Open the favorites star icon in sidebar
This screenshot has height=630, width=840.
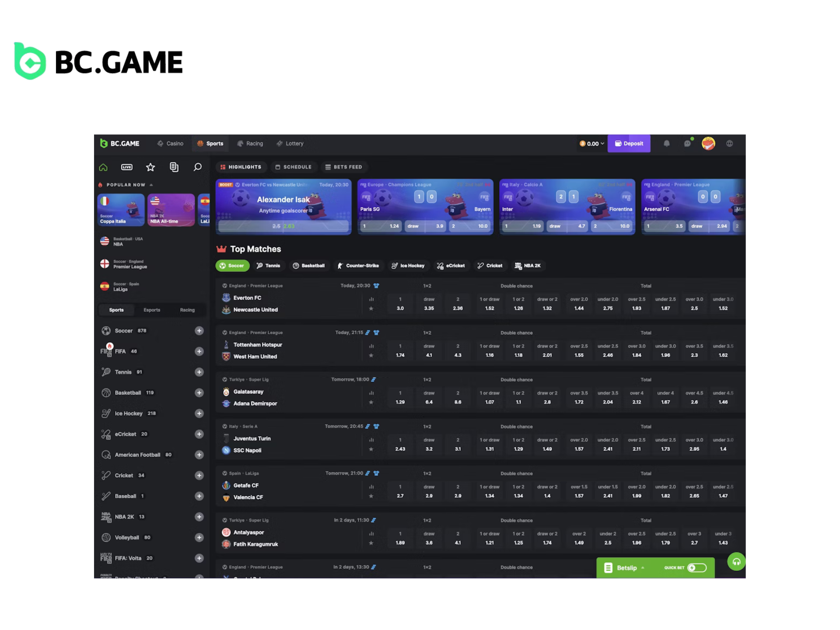(150, 167)
